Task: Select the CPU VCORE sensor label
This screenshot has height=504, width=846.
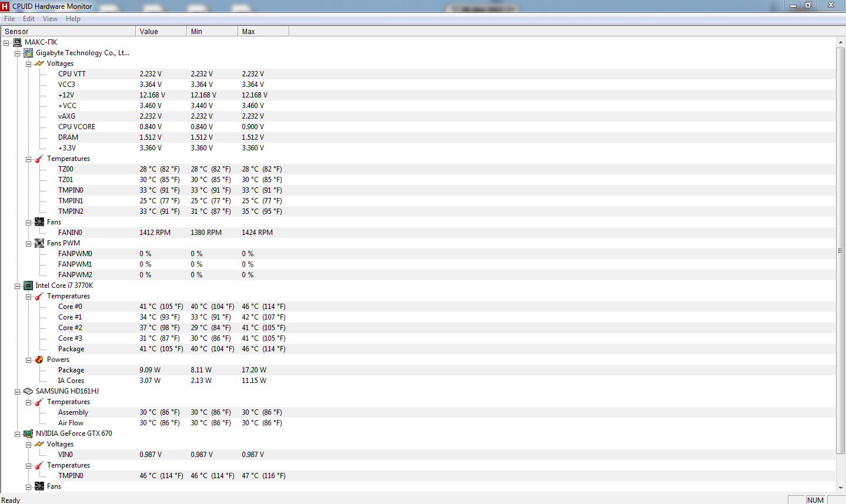Action: (76, 127)
